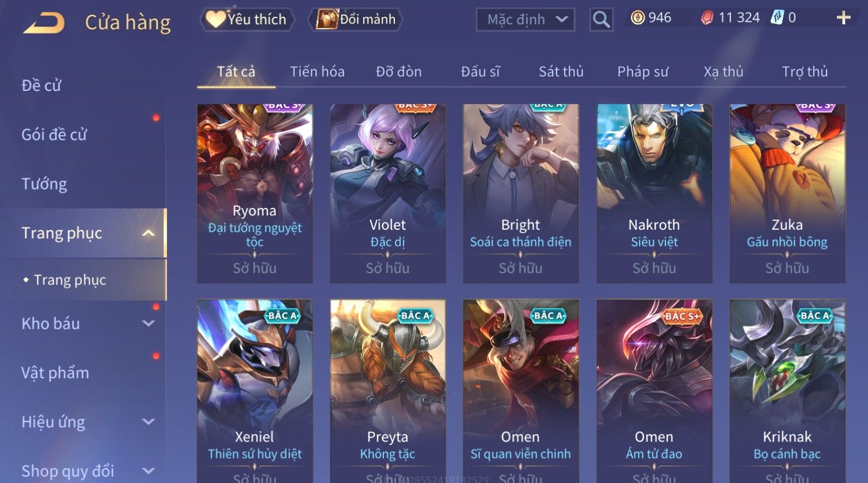
Task: Open Yêu thích favorites heart button
Action: [x=247, y=19]
